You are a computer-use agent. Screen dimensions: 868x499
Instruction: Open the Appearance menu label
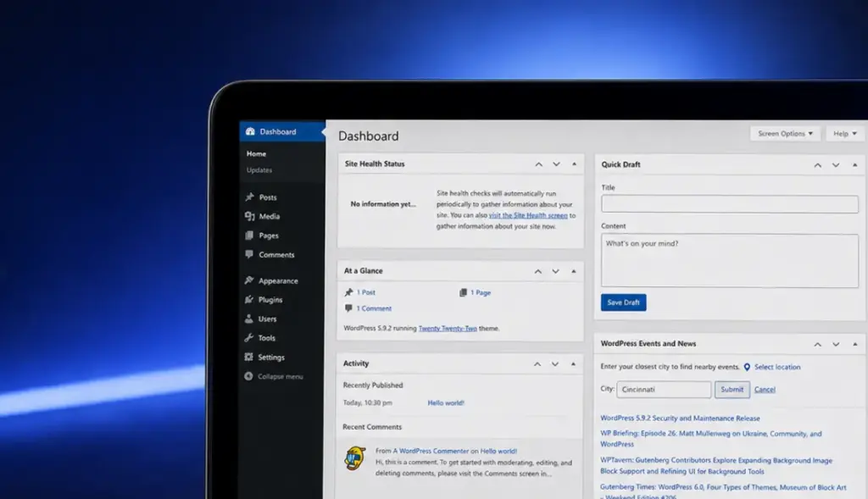coord(278,280)
